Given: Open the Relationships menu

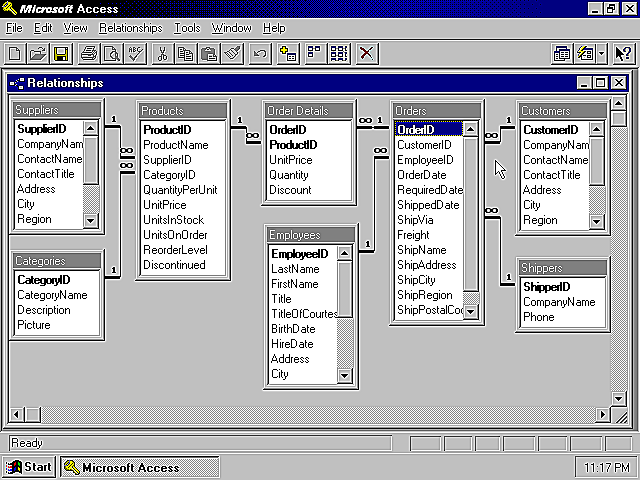Looking at the screenshot, I should 131,28.
